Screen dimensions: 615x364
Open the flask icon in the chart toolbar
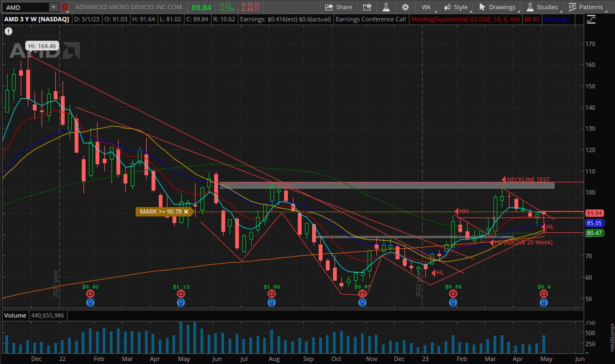coord(386,7)
